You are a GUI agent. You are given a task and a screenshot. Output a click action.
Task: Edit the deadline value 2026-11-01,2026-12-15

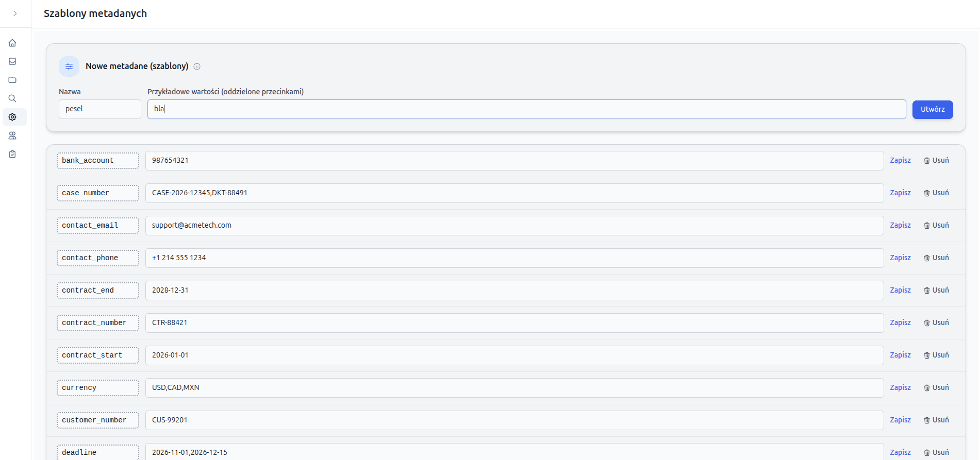514,452
